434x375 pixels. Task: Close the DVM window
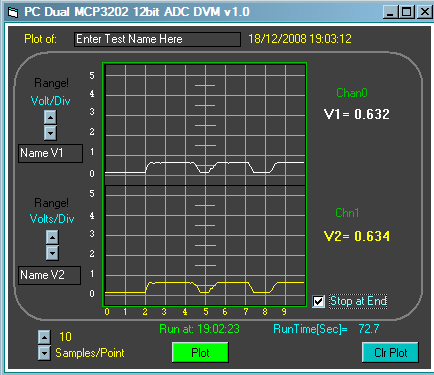tap(424, 12)
